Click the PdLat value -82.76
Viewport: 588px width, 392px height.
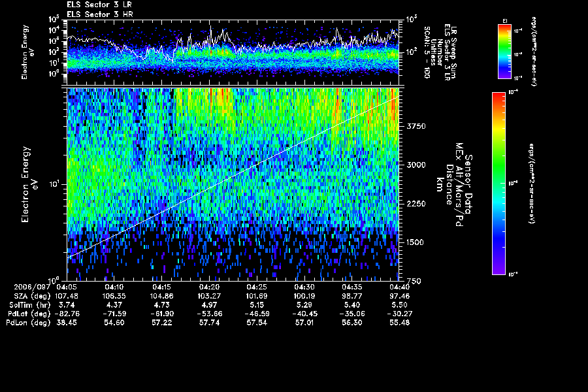click(67, 314)
